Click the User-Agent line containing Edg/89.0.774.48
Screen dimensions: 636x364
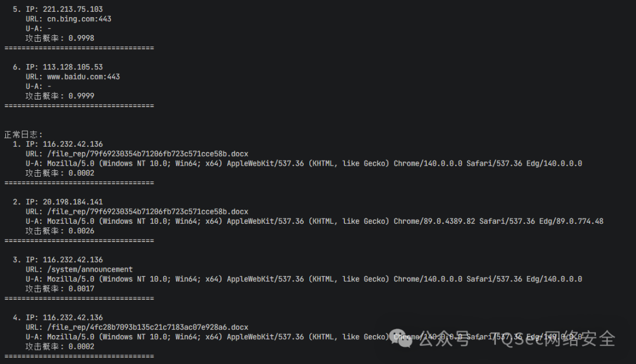tap(314, 221)
